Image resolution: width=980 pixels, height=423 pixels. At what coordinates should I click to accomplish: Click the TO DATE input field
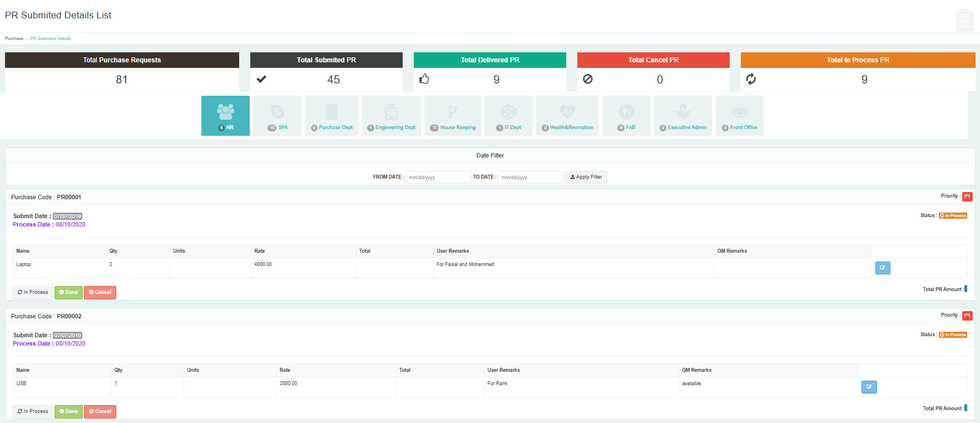[530, 178]
